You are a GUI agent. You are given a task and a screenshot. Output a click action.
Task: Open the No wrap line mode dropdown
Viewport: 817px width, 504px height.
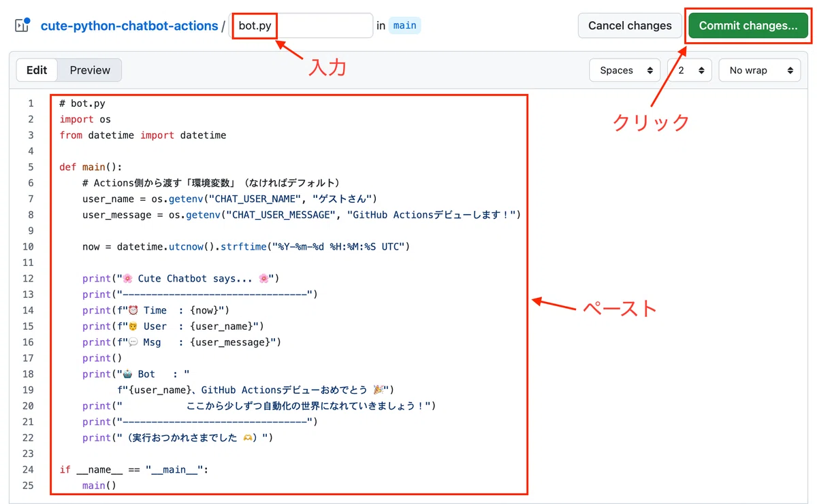pyautogui.click(x=760, y=70)
